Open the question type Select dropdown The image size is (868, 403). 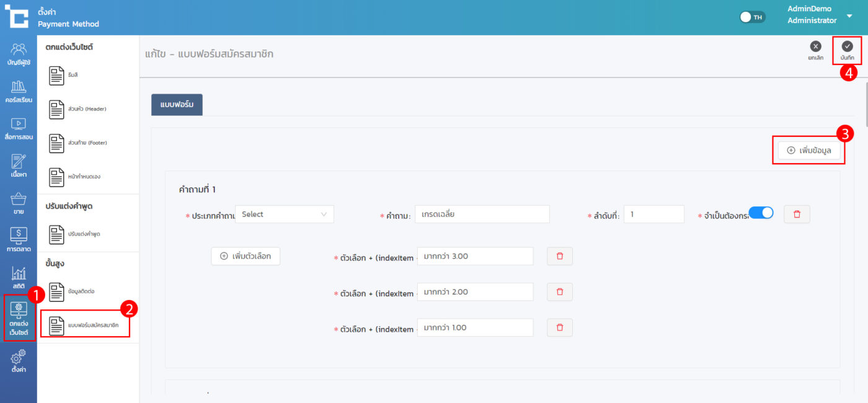(284, 214)
